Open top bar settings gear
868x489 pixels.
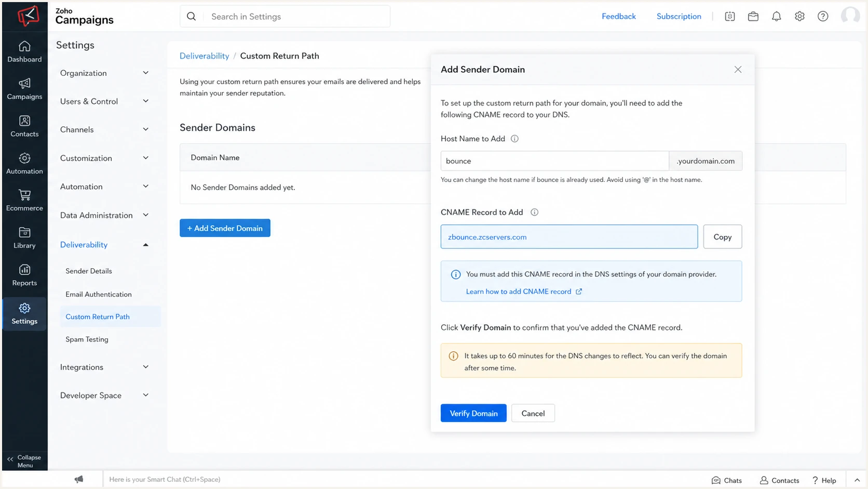pos(799,17)
